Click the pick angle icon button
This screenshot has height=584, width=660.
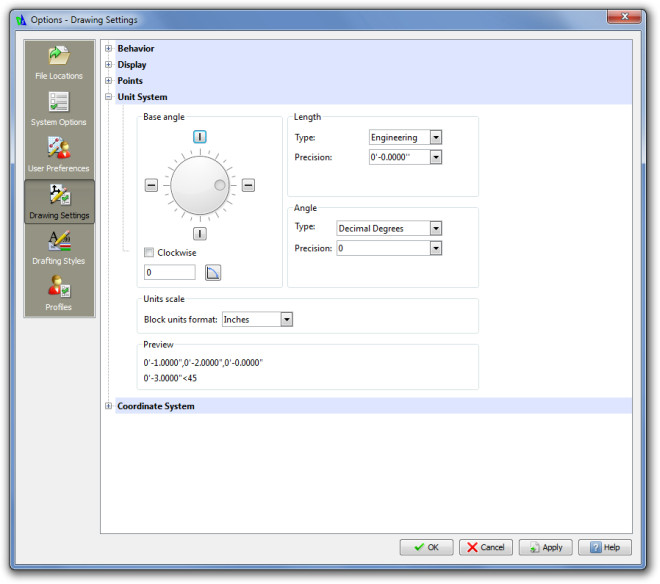pos(213,272)
